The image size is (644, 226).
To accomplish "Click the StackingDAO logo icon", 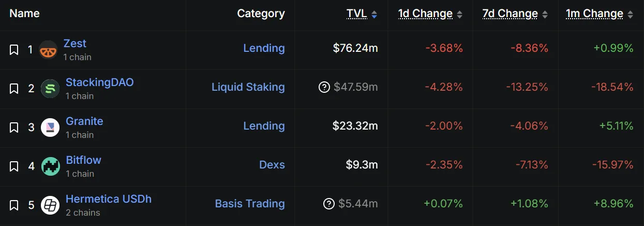I will click(x=50, y=89).
